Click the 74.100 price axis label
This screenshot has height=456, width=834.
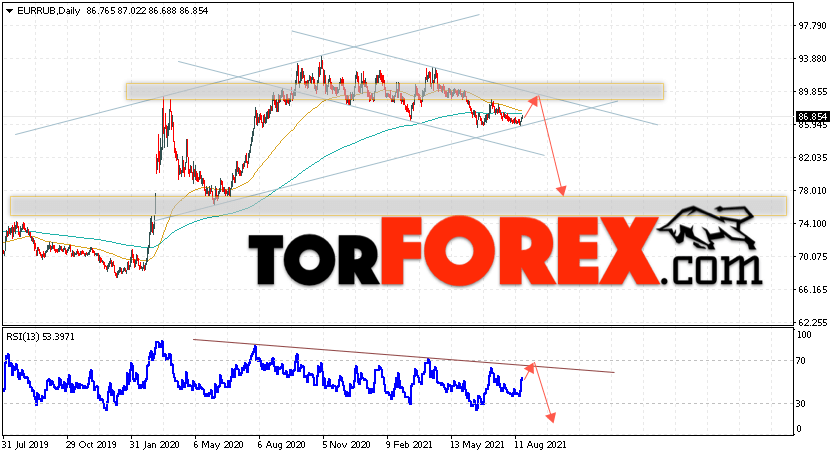point(813,224)
